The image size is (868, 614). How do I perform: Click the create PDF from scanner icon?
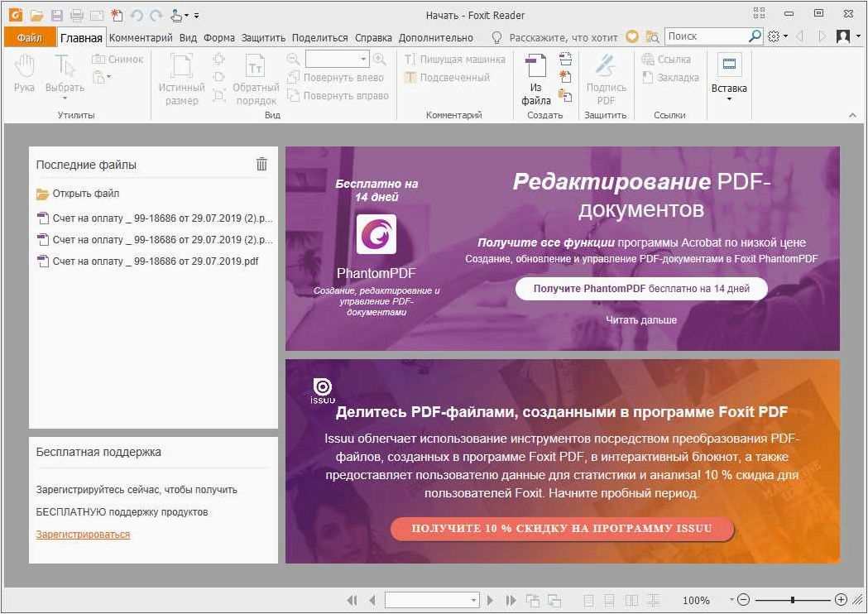pos(565,58)
